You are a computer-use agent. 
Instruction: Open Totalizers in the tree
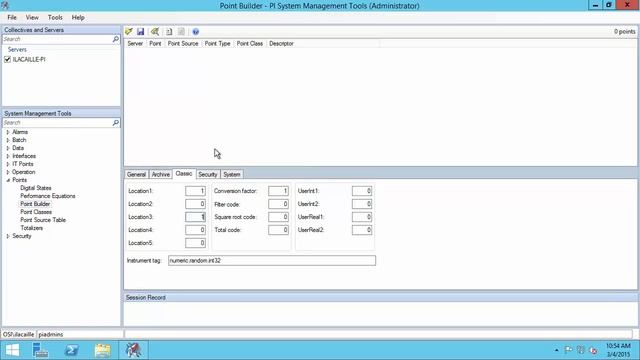[x=31, y=228]
